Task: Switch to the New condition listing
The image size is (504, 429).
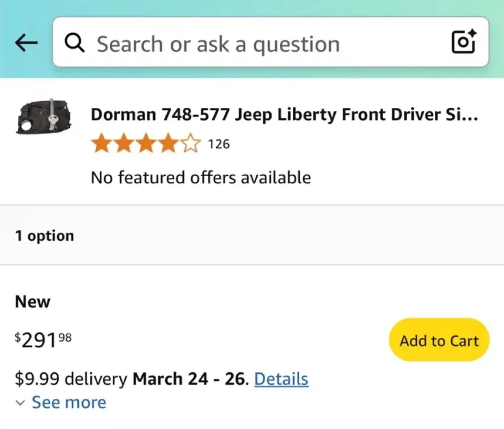Action: 32,301
